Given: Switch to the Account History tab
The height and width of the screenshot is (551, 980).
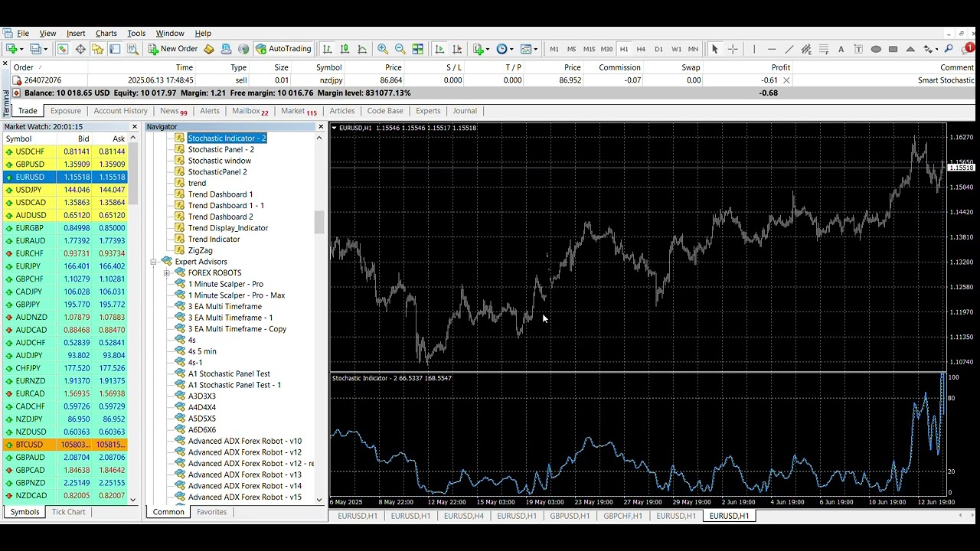Looking at the screenshot, I should pos(120,111).
